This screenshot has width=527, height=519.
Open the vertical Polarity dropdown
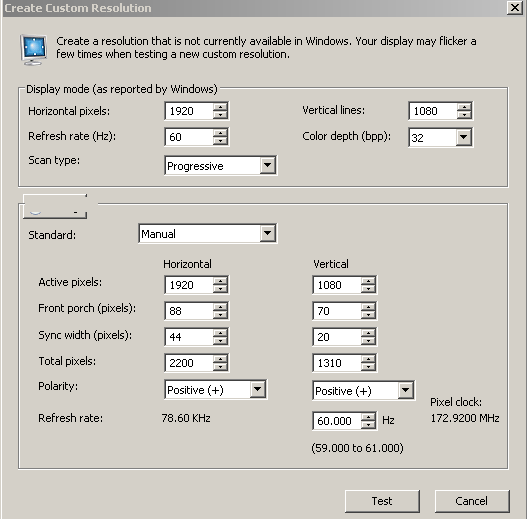[x=405, y=390]
